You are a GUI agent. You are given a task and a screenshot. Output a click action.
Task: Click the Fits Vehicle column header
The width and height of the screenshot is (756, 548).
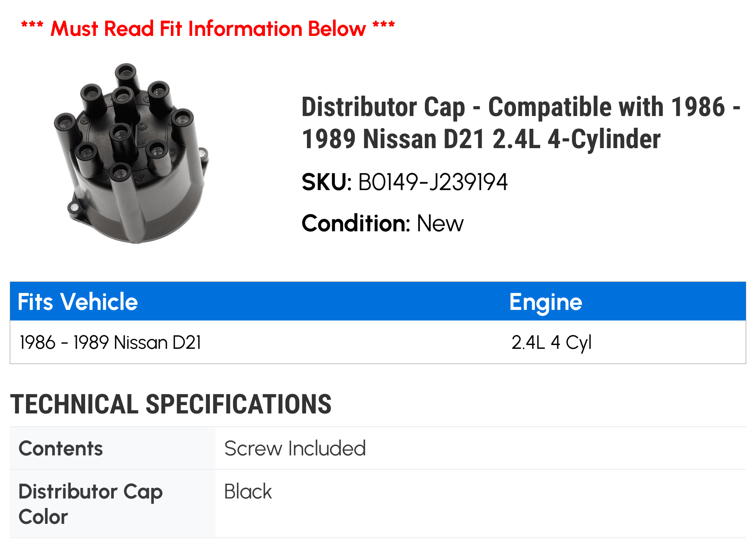(x=78, y=302)
